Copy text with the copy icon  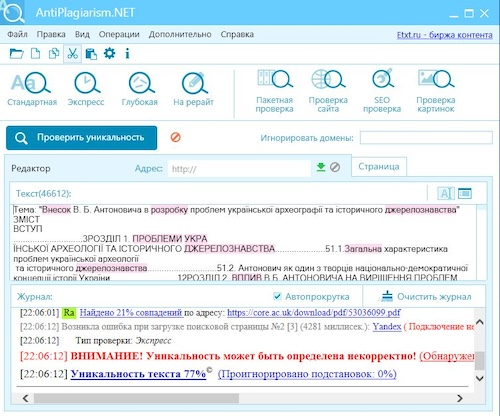click(54, 53)
